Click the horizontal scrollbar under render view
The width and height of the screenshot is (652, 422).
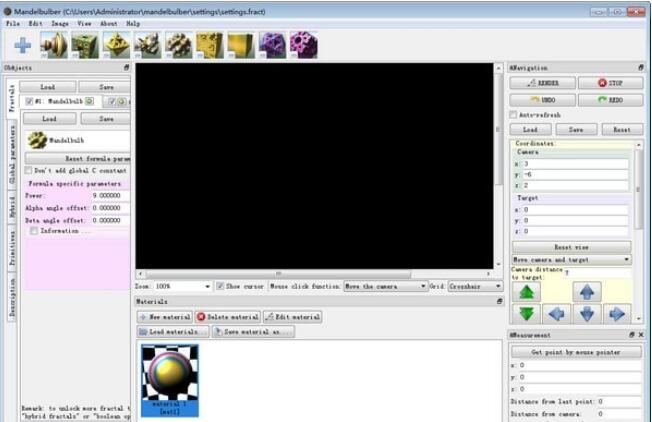[x=315, y=272]
